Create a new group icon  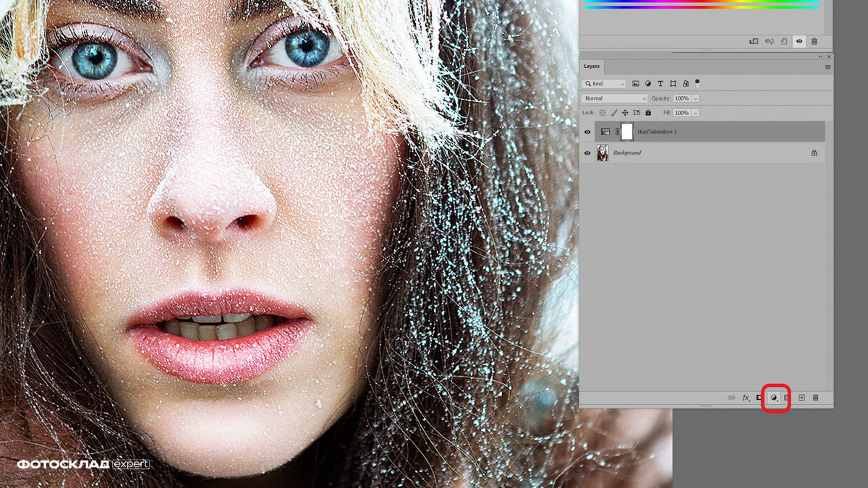pos(787,398)
